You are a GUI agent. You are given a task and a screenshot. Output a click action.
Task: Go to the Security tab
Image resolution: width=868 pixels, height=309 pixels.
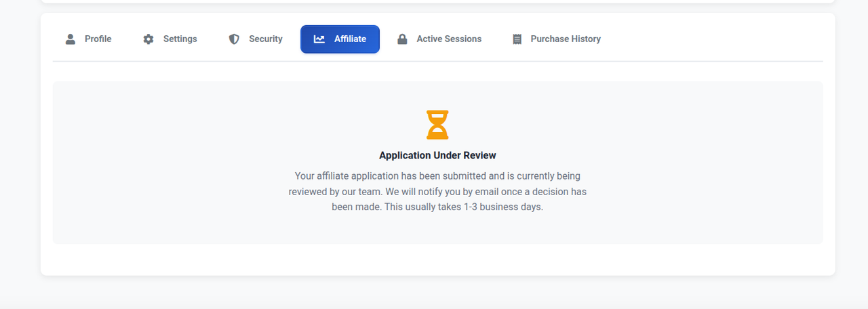pyautogui.click(x=265, y=39)
